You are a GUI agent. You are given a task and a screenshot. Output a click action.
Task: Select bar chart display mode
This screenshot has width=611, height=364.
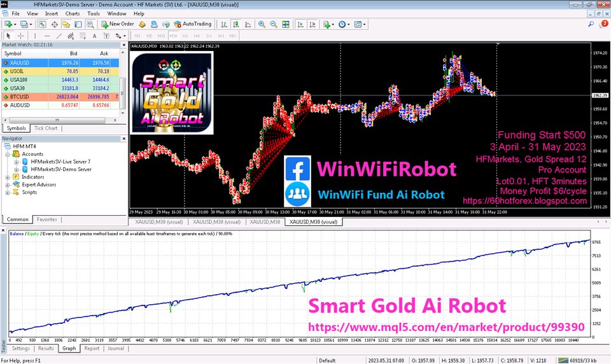coord(223,24)
